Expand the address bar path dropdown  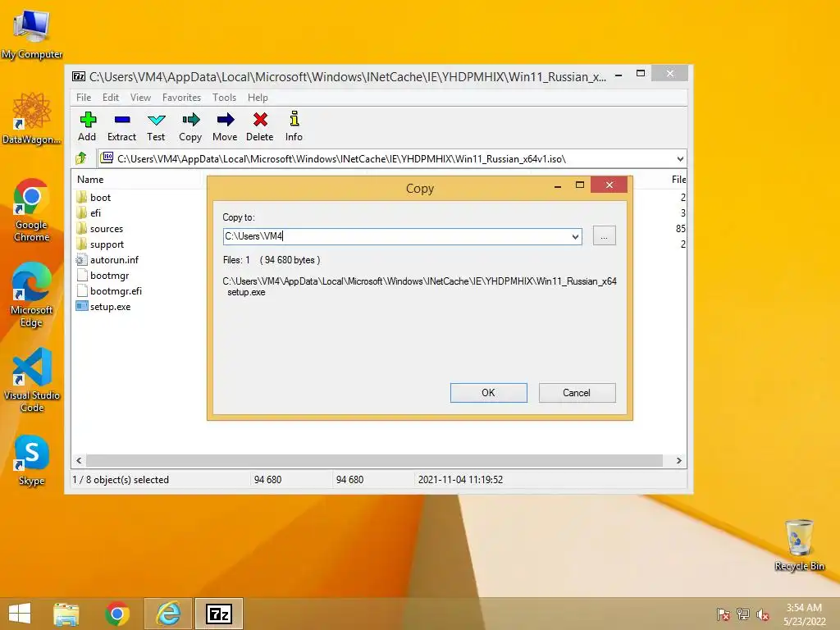pyautogui.click(x=680, y=158)
